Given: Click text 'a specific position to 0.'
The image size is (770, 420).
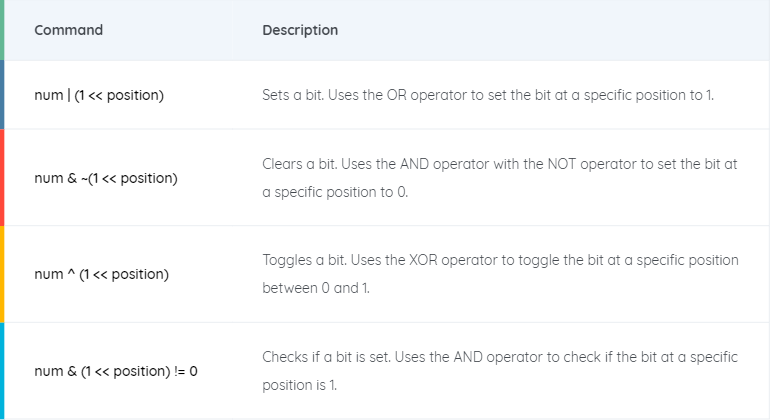Looking at the screenshot, I should (335, 192).
